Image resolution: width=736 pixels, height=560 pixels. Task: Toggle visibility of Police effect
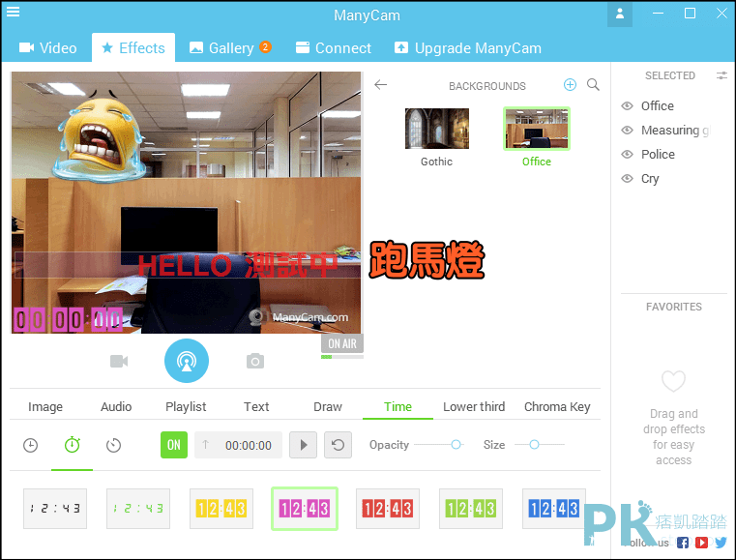(x=627, y=154)
